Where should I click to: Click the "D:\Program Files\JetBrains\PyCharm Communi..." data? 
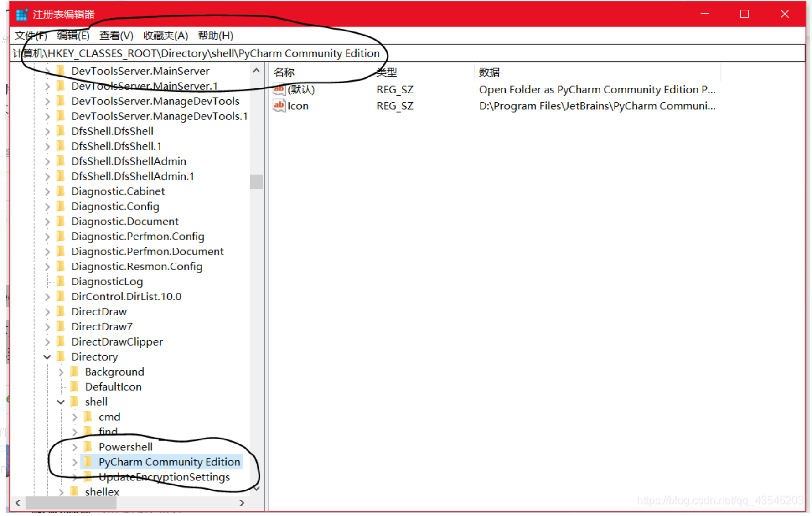click(597, 106)
